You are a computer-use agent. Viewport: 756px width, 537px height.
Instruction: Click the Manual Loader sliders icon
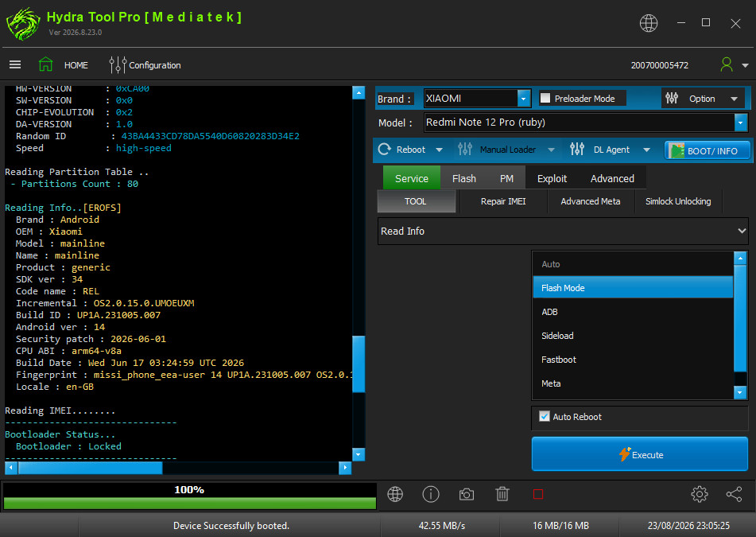(x=465, y=149)
